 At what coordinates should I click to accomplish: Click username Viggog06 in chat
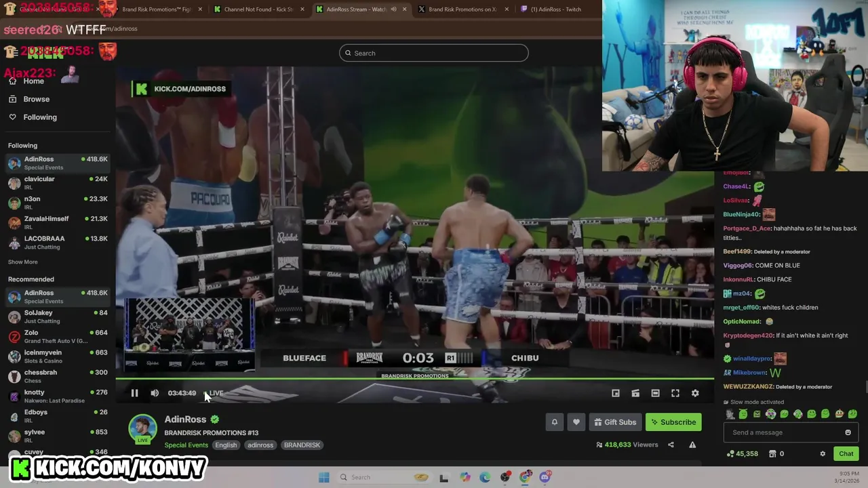point(738,266)
